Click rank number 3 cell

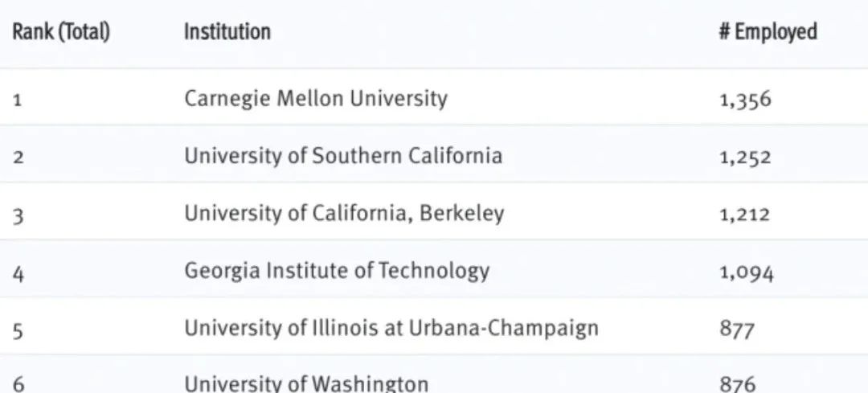tap(18, 216)
